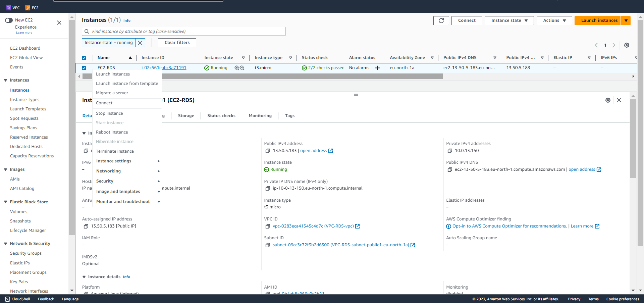644x303 pixels.
Task: Open the VPC service shortcut icon
Action: (9, 7)
